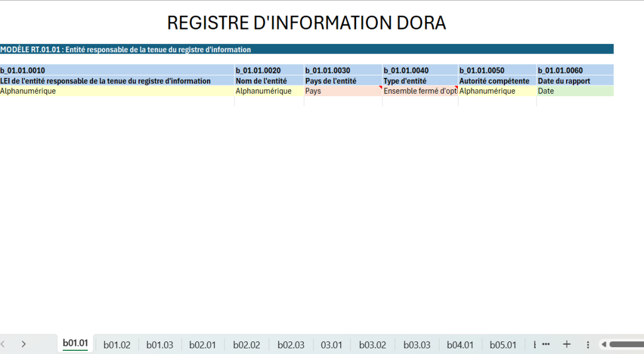Select cell b_01.01.0040
Screen dimensions: 644x354
[420, 70]
